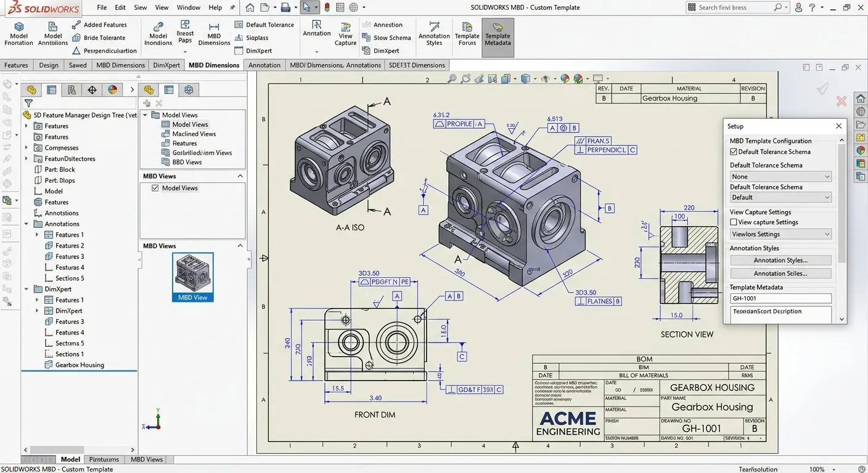Screen dimensions: 868x473
Task: Expand Features 1 under Annotations
Action: [37, 235]
